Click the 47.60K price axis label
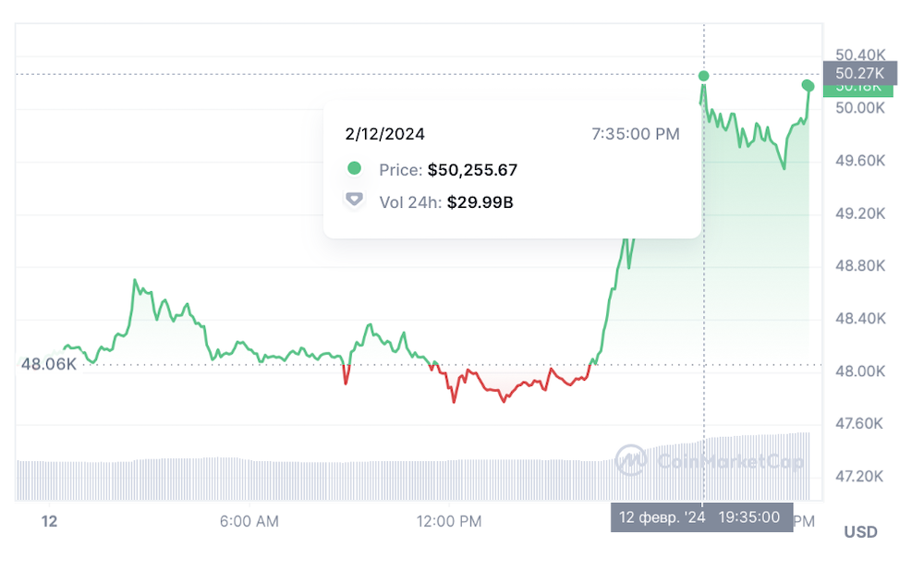 [860, 424]
